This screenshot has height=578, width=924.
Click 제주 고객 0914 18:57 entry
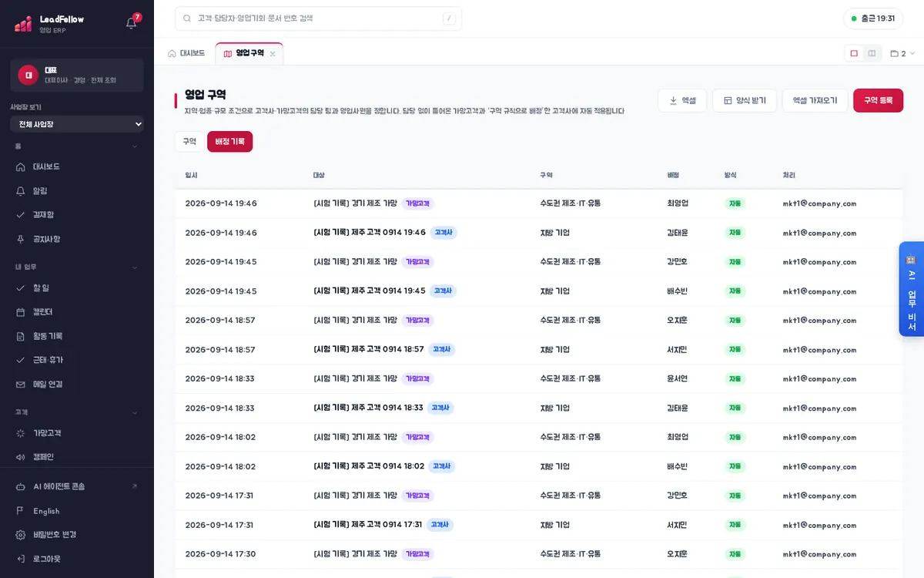pyautogui.click(x=369, y=349)
